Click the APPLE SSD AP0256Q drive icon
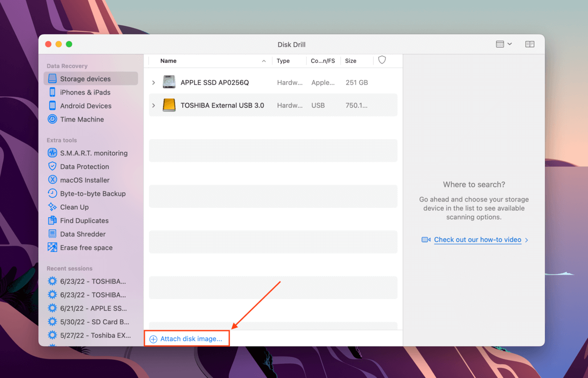 169,82
